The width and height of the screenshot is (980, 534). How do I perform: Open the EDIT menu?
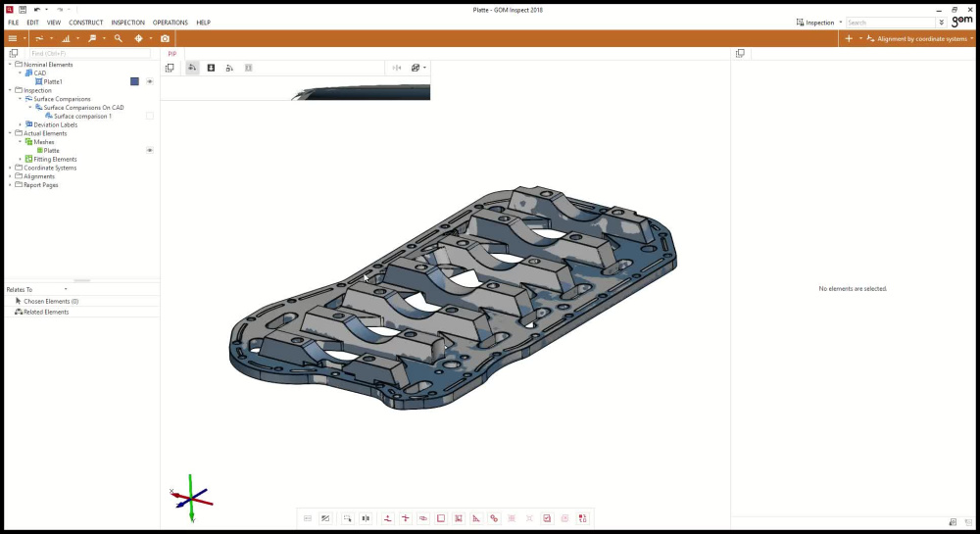[32, 23]
